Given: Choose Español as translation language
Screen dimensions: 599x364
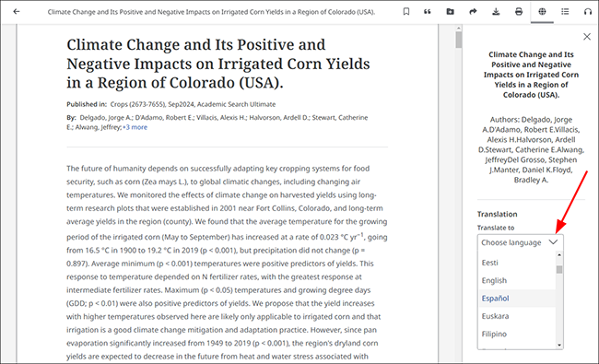Looking at the screenshot, I should click(516, 299).
